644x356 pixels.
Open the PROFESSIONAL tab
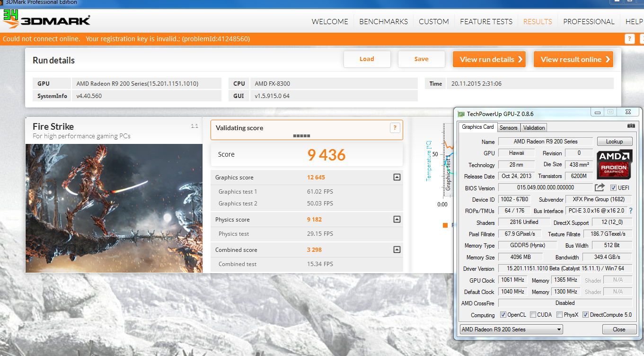589,22
